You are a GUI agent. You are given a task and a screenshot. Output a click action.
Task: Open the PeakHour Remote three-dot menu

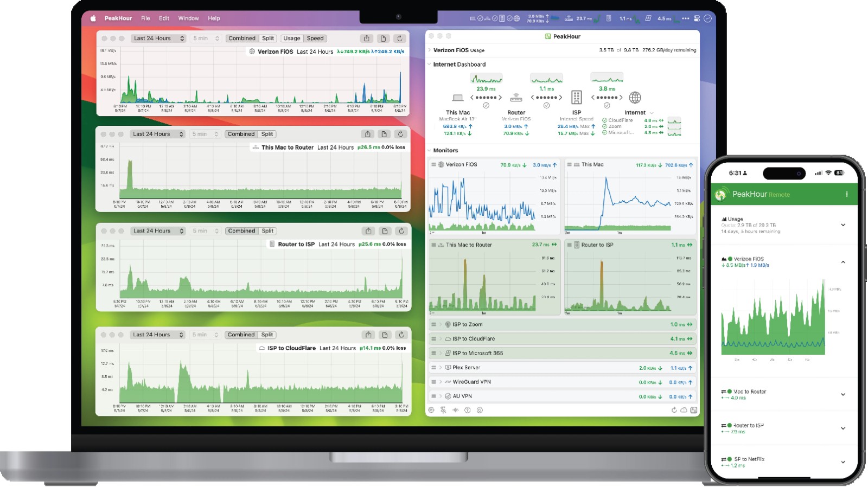[847, 194]
